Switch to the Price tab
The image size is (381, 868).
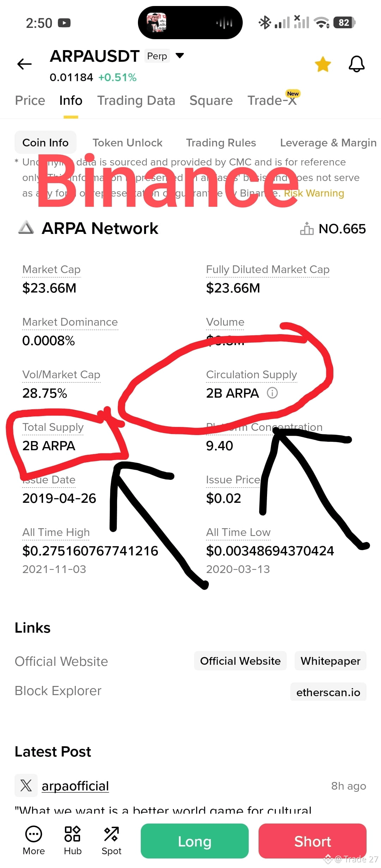click(30, 101)
